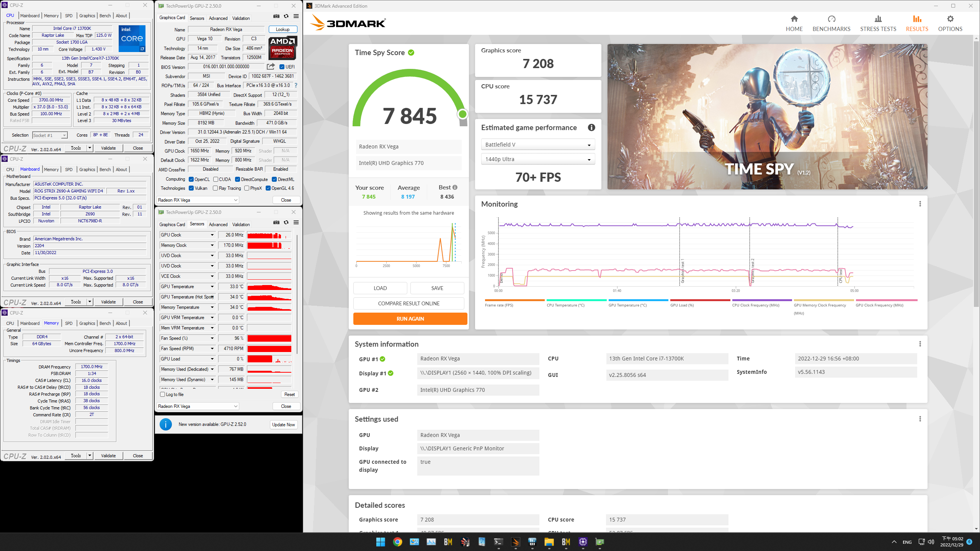Open GPU-Z graphics card taskbar icon
Screen dimensions: 980x551
coord(599,542)
